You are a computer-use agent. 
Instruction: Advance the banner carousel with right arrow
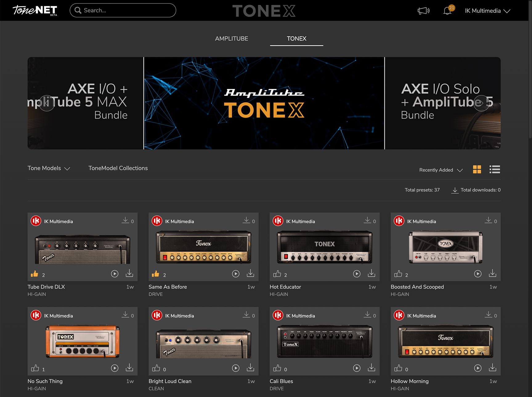[481, 104]
